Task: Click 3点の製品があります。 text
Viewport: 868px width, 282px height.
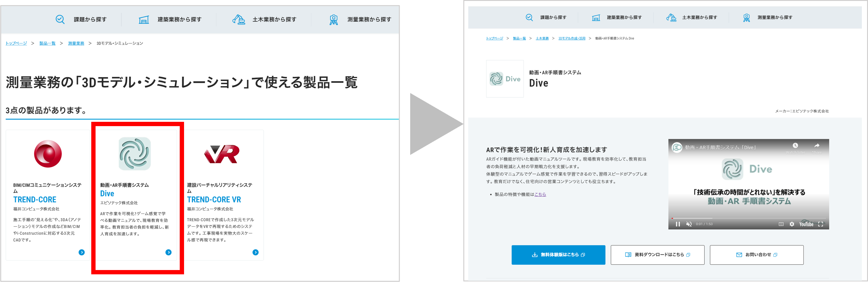Action: point(46,110)
